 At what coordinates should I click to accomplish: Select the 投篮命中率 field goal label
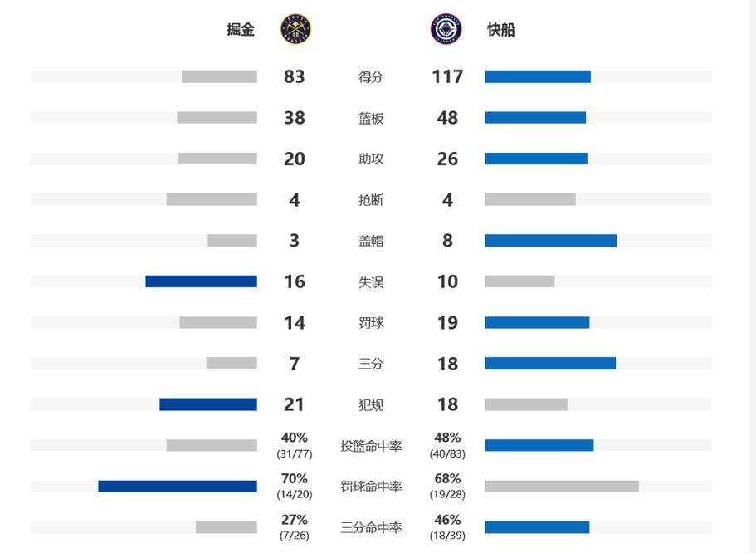pos(371,446)
